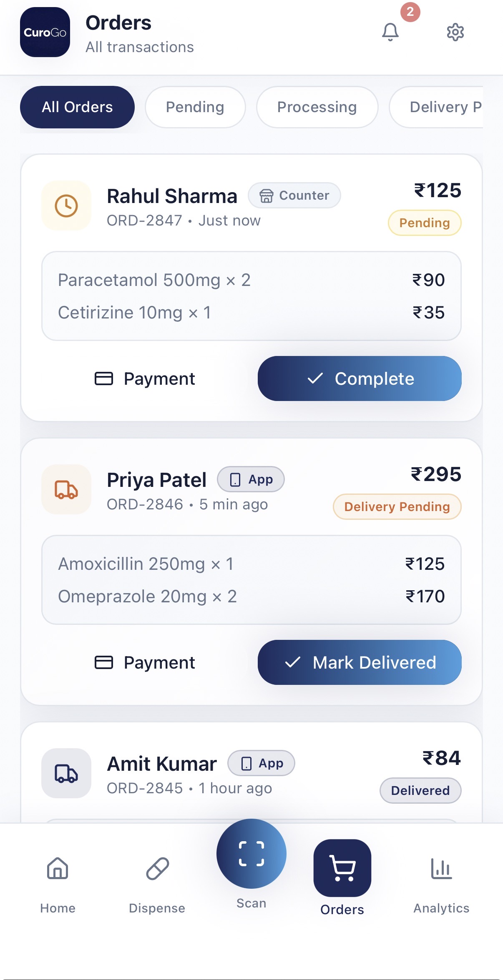This screenshot has height=980, width=503.
Task: Open Analytics chart icon
Action: [441, 869]
